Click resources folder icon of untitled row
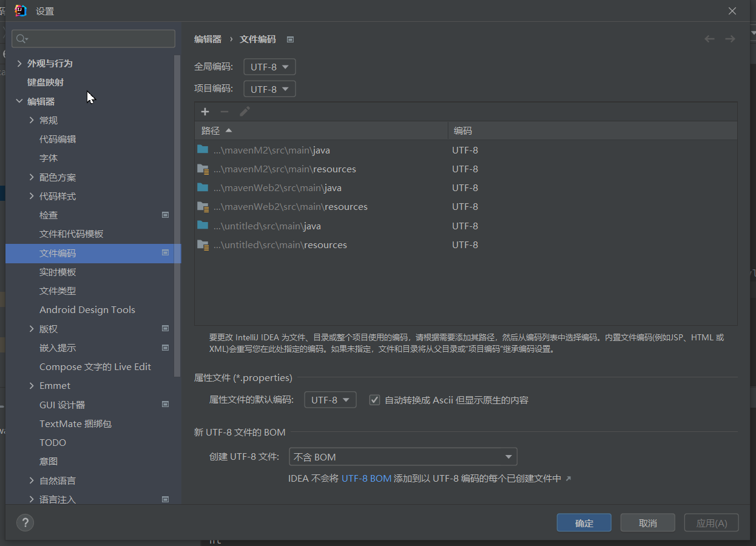The image size is (756, 546). [203, 244]
